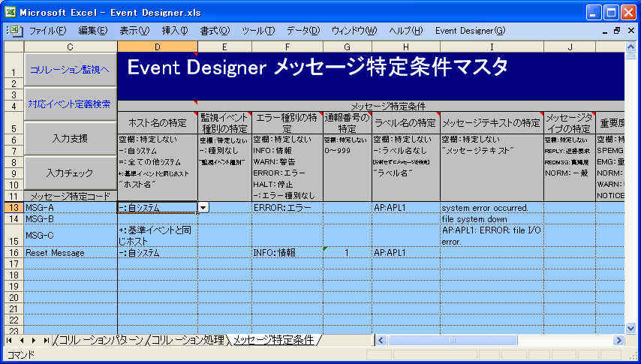Open the dropdown arrow next to cell D13
Screen dimensions: 641x364
point(203,206)
